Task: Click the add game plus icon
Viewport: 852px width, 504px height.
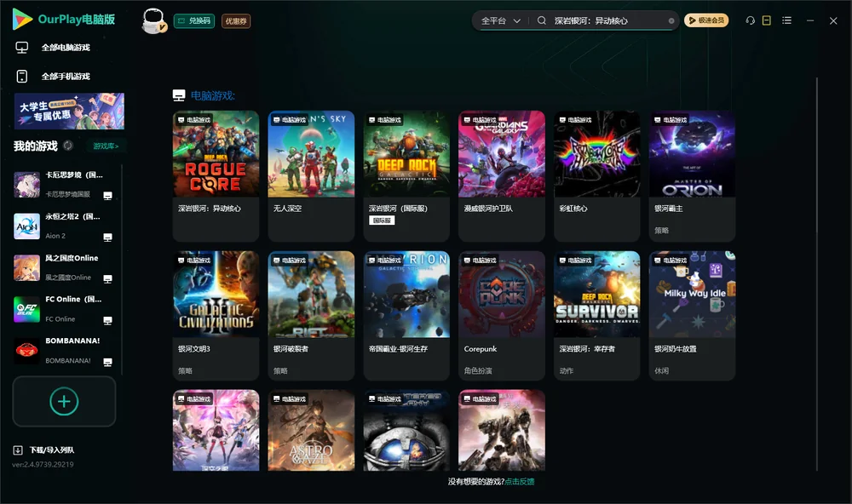Action: 64,401
